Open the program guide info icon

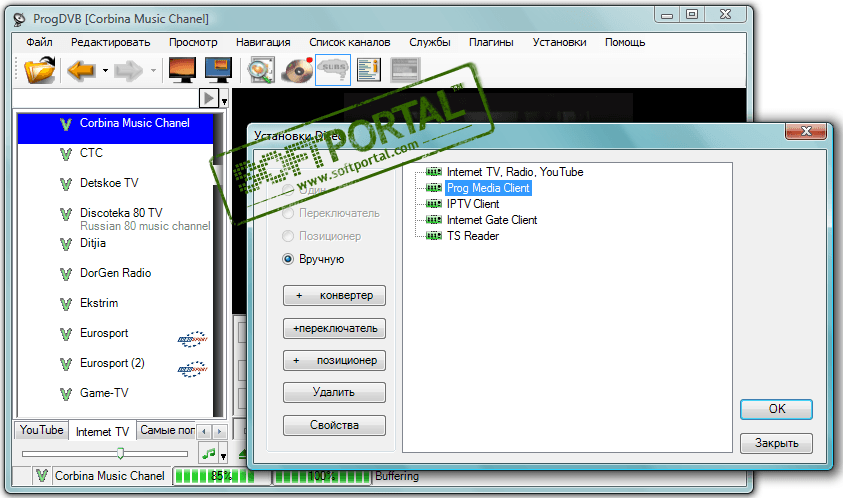(369, 70)
